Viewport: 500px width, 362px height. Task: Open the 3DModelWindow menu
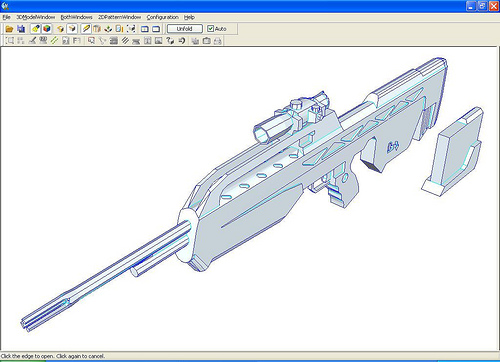pyautogui.click(x=36, y=17)
